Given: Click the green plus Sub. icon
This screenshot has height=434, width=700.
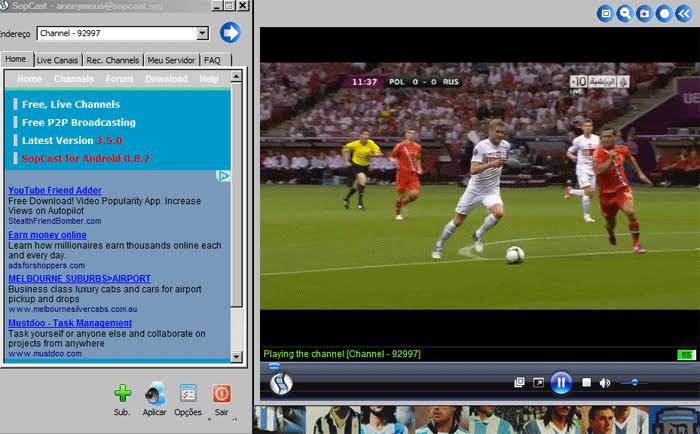Looking at the screenshot, I should [x=122, y=393].
